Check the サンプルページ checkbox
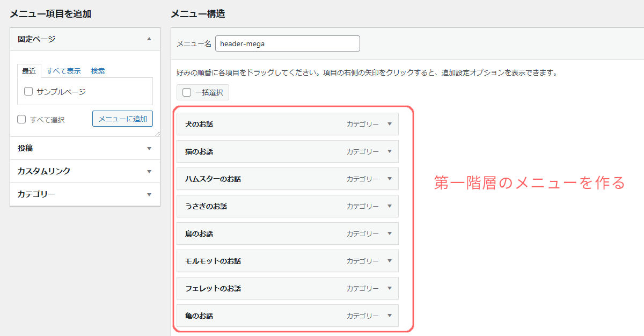The width and height of the screenshot is (644, 336). (x=29, y=92)
